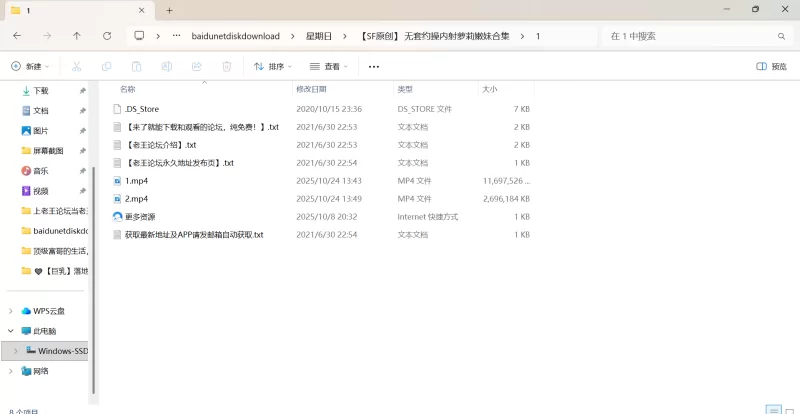Switch to details view in status bar
This screenshot has width=800, height=414.
[771, 410]
